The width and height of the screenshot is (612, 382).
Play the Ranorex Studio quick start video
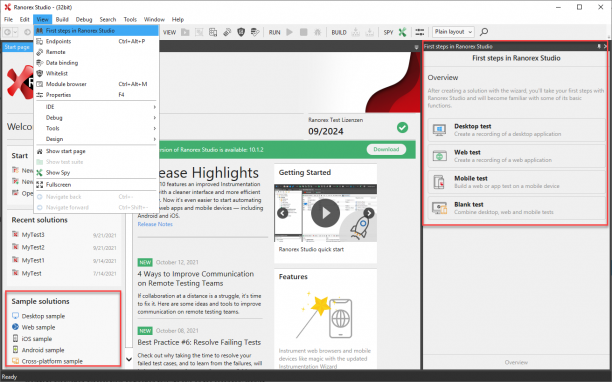point(325,213)
